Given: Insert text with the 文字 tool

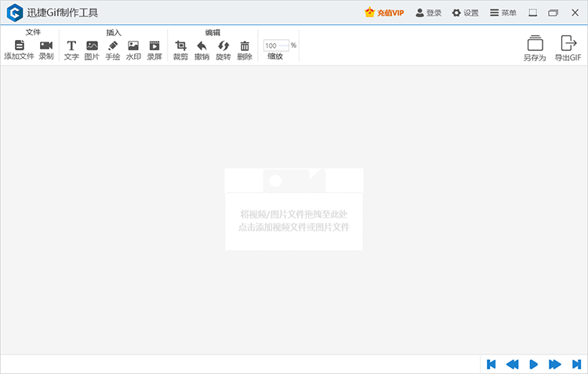Looking at the screenshot, I should (x=71, y=45).
